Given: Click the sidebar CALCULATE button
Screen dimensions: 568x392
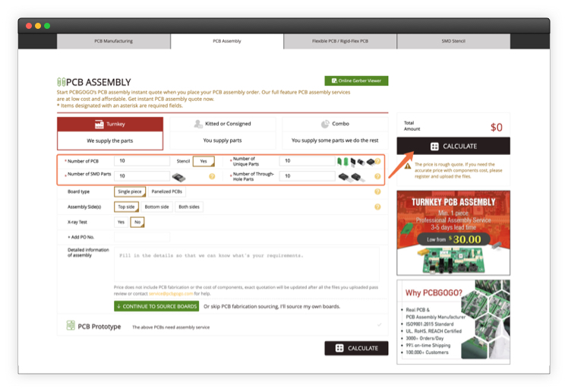Looking at the screenshot, I should 453,147.
